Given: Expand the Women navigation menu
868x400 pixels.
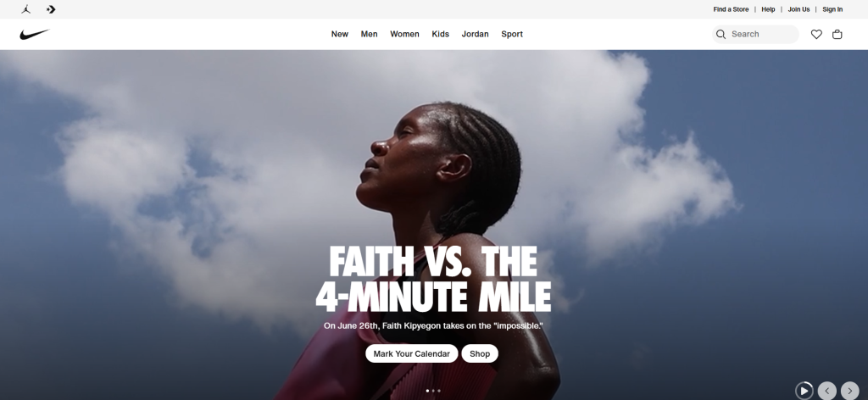Looking at the screenshot, I should tap(404, 34).
